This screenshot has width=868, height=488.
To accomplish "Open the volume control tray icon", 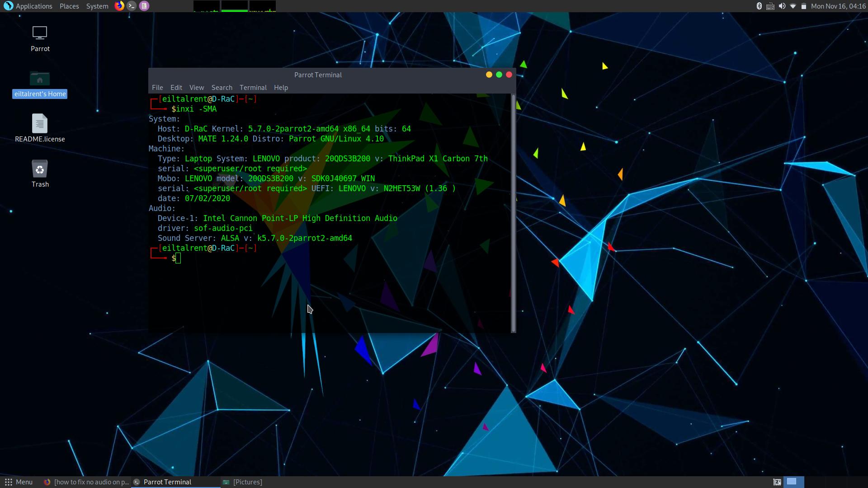I will tap(782, 6).
